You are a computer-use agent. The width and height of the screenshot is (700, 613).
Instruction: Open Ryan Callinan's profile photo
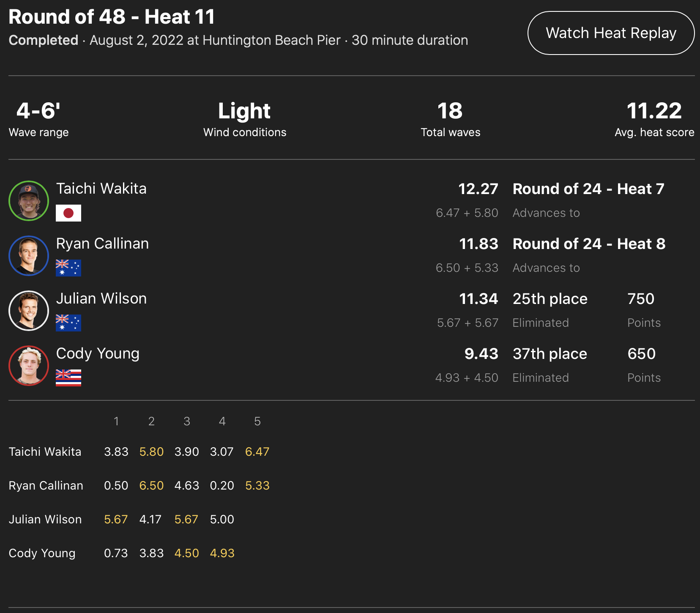(29, 256)
